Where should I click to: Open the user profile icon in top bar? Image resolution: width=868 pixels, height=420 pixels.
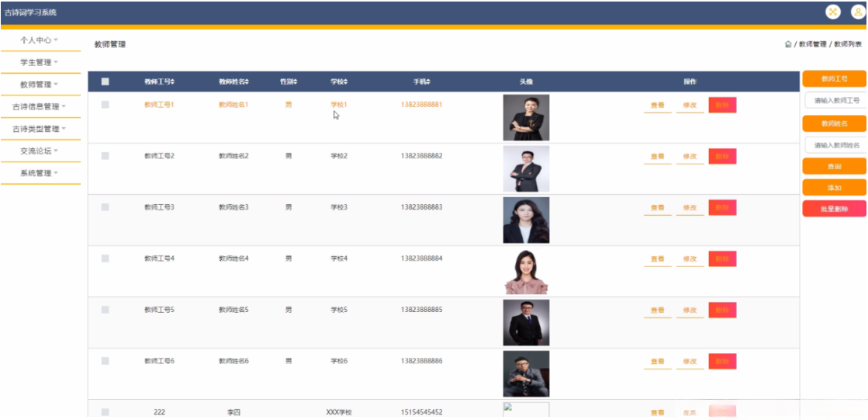click(x=858, y=12)
